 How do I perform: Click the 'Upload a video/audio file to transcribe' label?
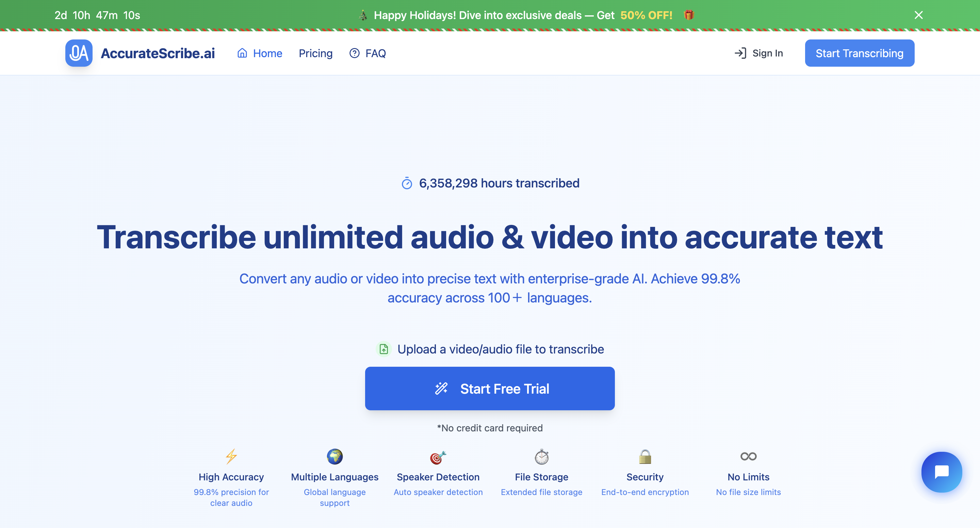(501, 349)
